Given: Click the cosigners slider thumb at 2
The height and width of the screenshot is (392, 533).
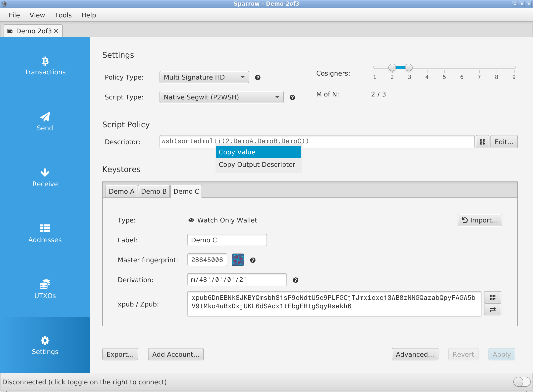Looking at the screenshot, I should 392,67.
